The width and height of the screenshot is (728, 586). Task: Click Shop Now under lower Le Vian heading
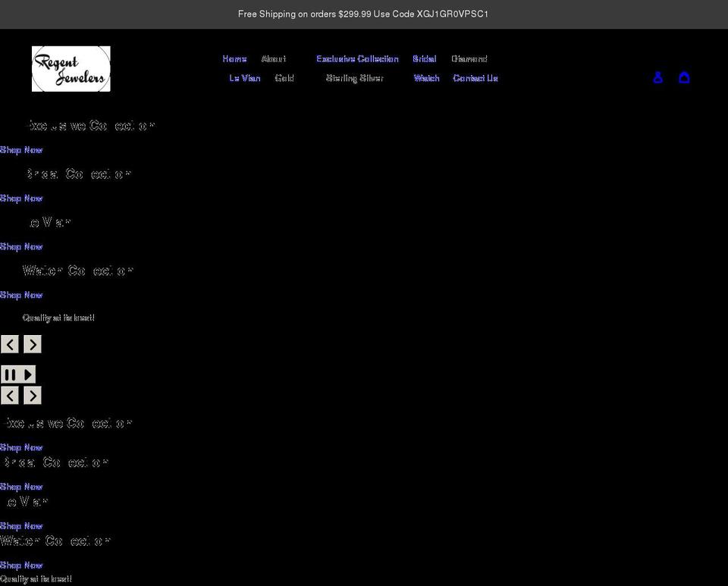(21, 525)
